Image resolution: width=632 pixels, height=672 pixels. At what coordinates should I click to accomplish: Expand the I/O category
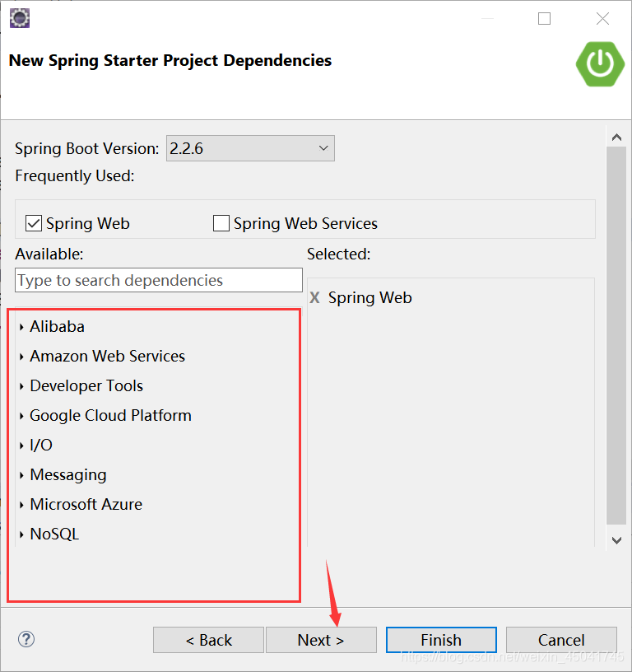point(21,446)
